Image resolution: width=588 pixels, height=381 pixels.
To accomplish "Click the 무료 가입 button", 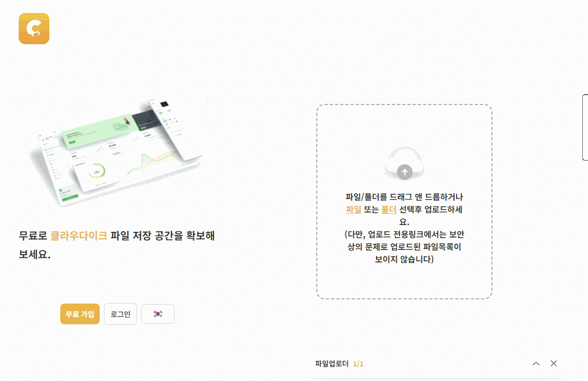I will pos(80,314).
